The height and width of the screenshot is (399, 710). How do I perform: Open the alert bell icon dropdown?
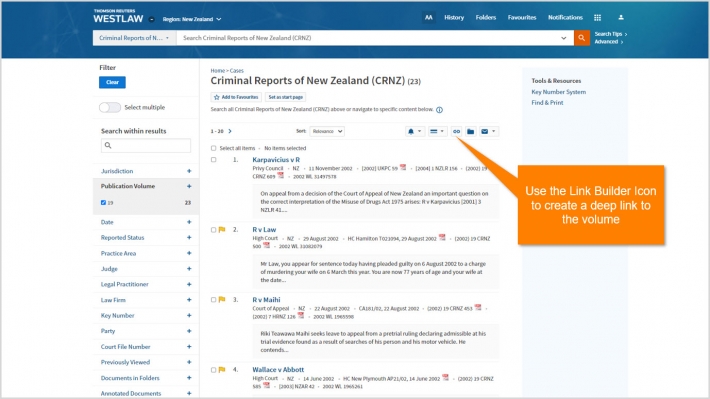pos(415,131)
